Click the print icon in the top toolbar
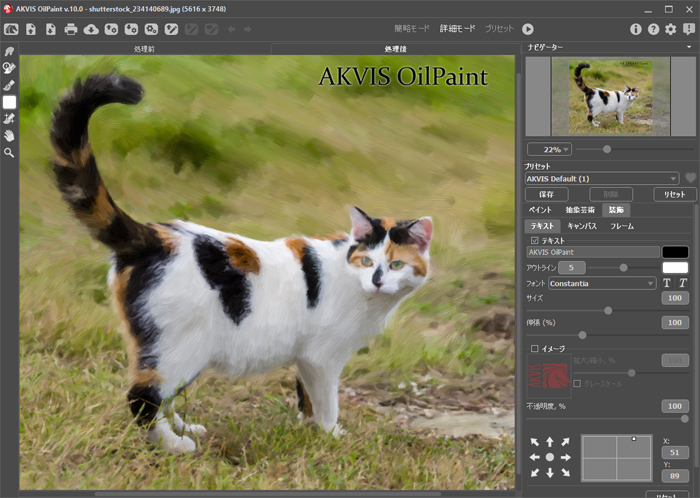Viewport: 700px width, 498px height. pyautogui.click(x=71, y=29)
